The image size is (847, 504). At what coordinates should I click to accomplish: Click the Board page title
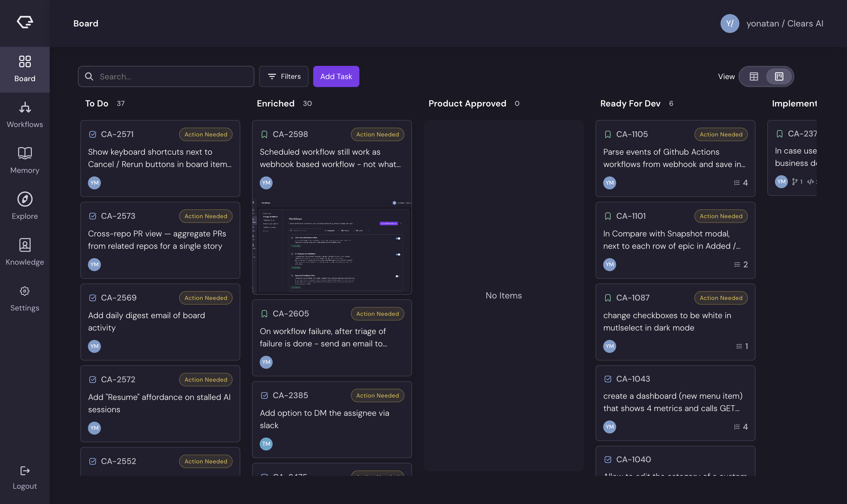coord(86,24)
